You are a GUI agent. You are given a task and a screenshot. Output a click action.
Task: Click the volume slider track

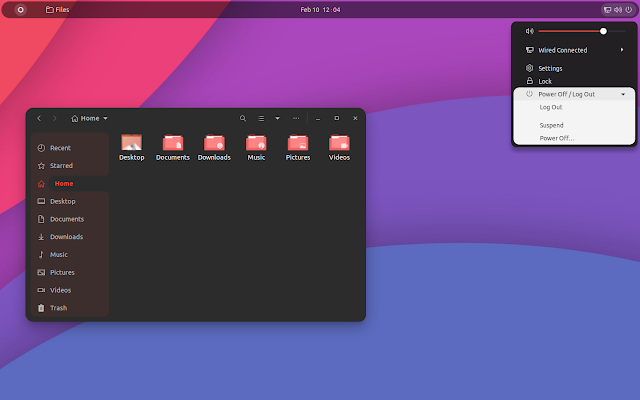click(582, 31)
